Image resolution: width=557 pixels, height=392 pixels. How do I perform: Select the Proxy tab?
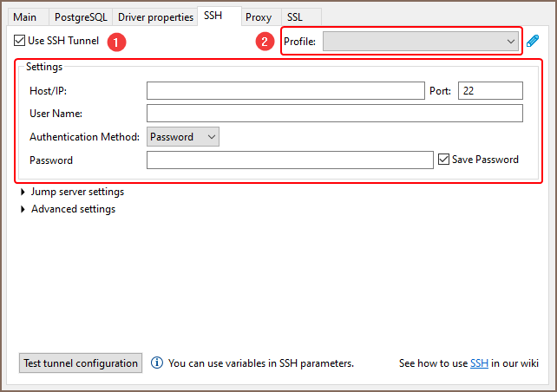259,16
